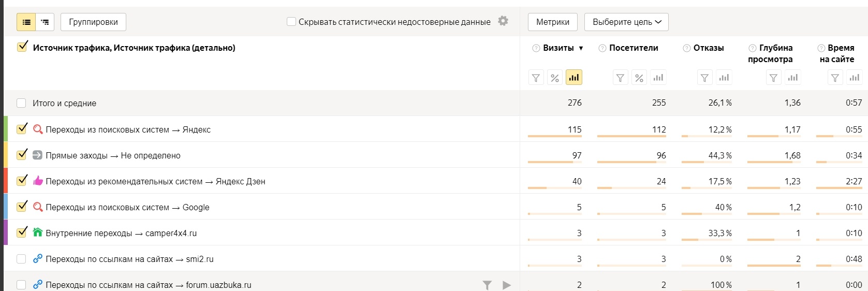Screen dimensions: 868x291
Task: Open the Группировки menu
Action: [x=93, y=22]
